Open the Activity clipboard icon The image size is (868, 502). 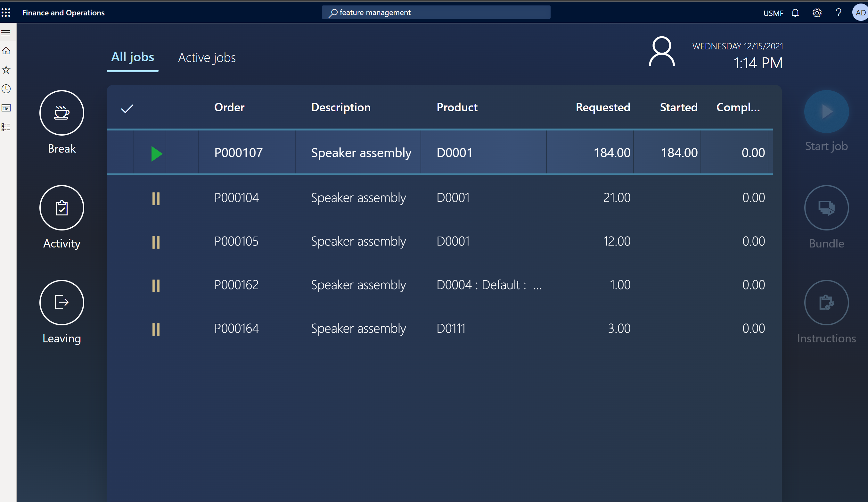point(61,208)
